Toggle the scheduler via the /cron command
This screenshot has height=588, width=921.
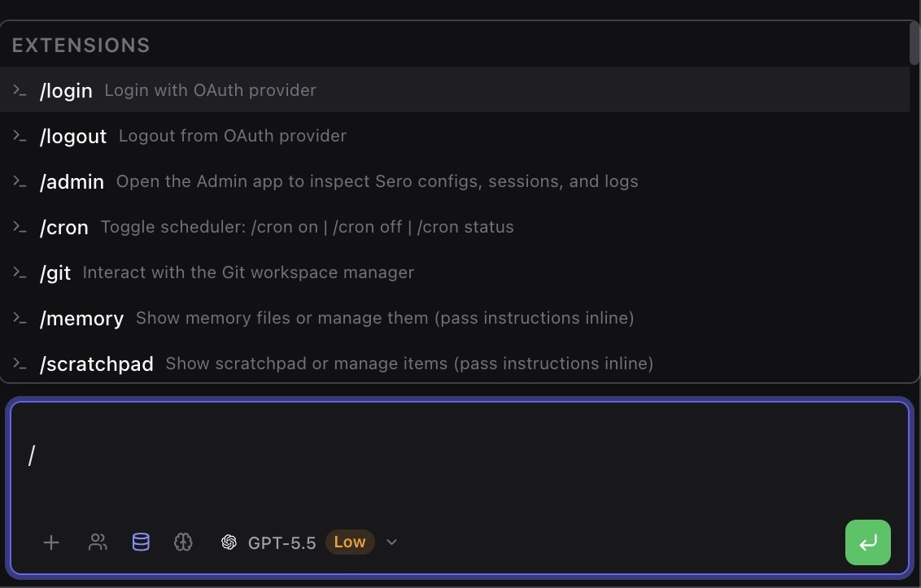pos(64,227)
